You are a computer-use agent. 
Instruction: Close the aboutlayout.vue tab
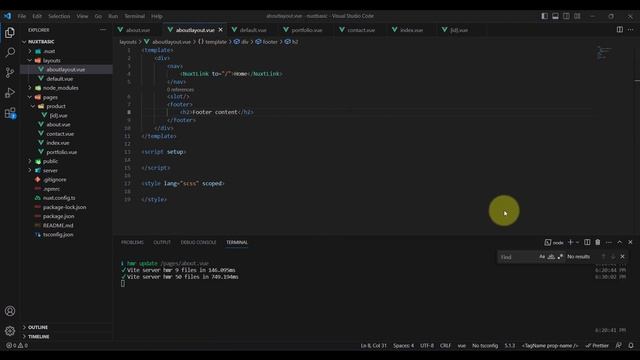(x=220, y=30)
